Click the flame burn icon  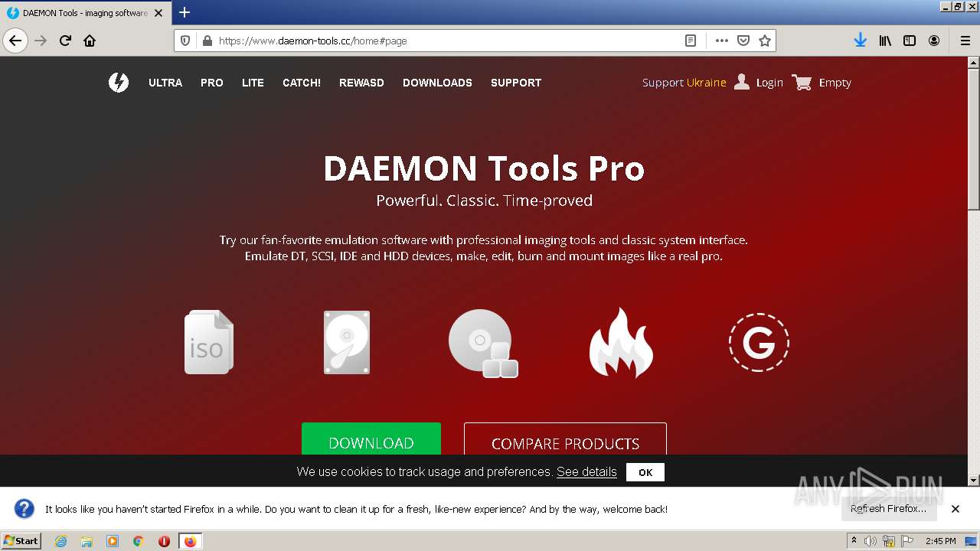click(621, 342)
